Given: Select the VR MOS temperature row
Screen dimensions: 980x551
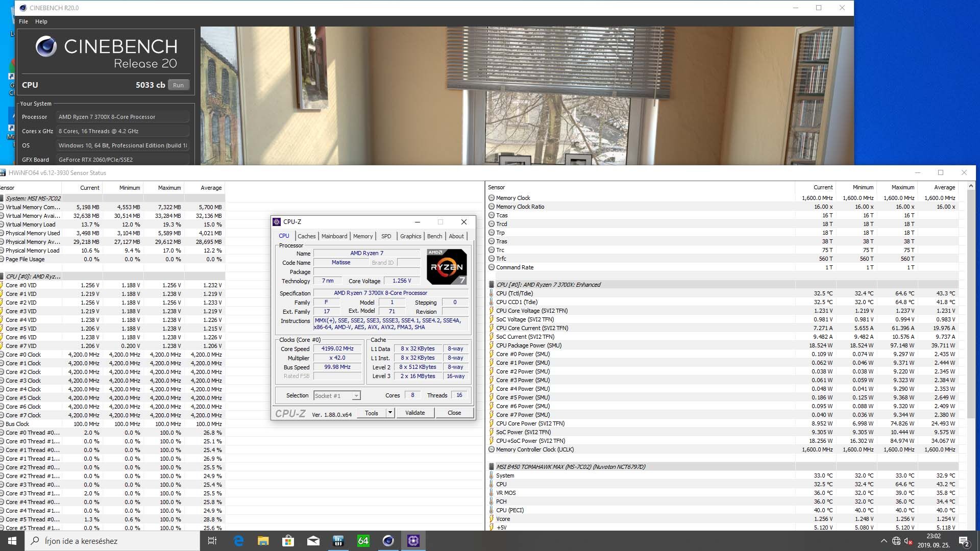Looking at the screenshot, I should (723, 493).
